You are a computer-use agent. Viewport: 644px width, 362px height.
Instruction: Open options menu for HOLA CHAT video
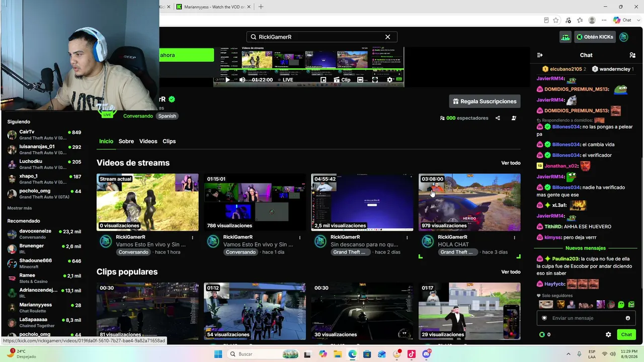coord(514,237)
